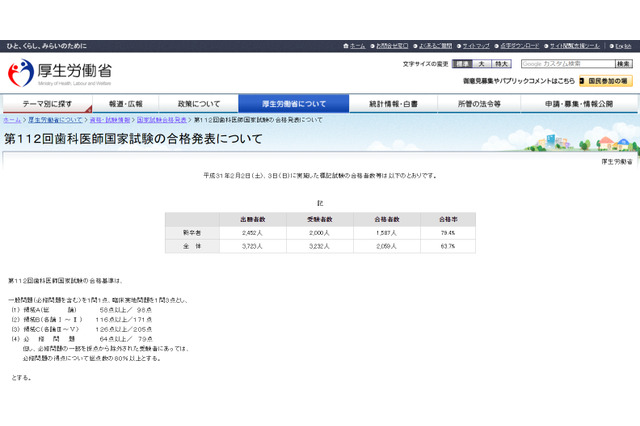Click the 資格・試験情報 breadcrumb link

tap(109, 120)
